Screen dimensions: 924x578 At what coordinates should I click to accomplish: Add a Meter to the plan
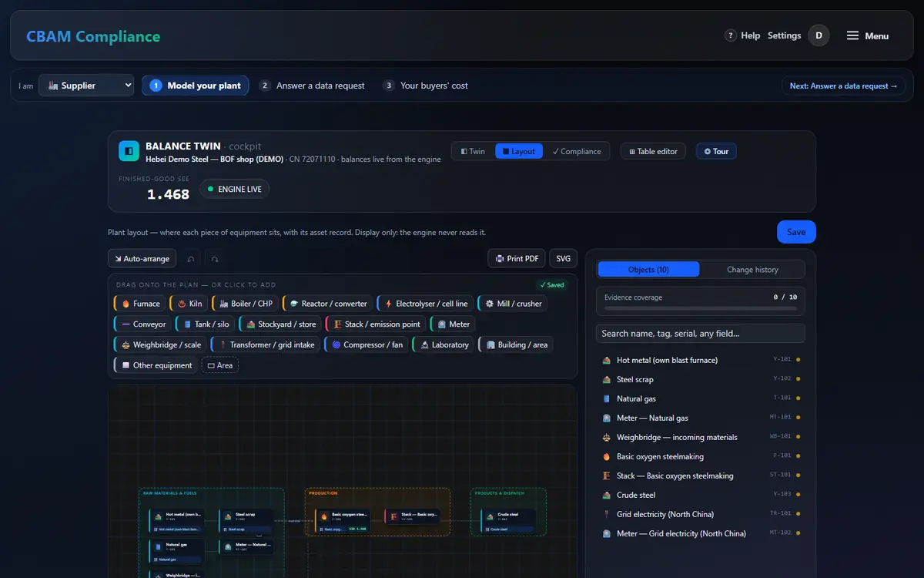[453, 324]
